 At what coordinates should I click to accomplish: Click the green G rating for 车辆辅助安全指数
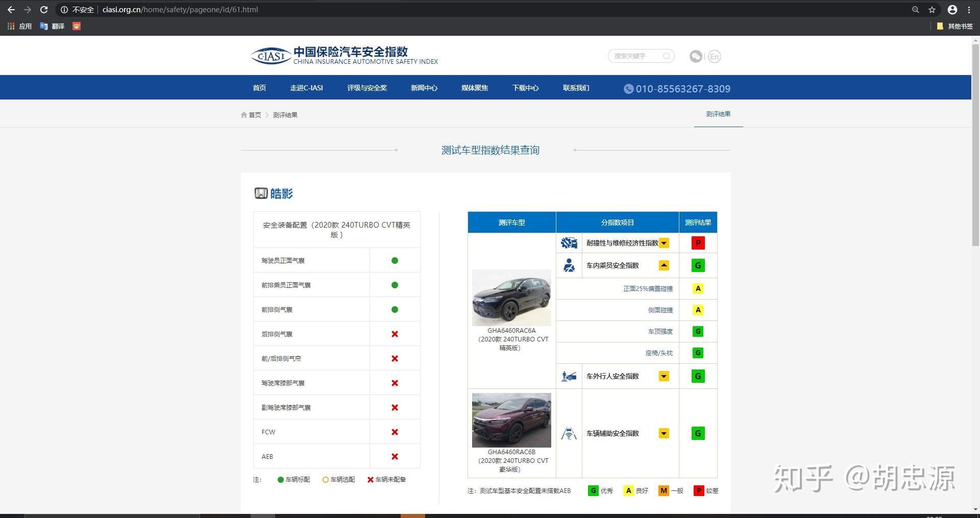coord(698,433)
